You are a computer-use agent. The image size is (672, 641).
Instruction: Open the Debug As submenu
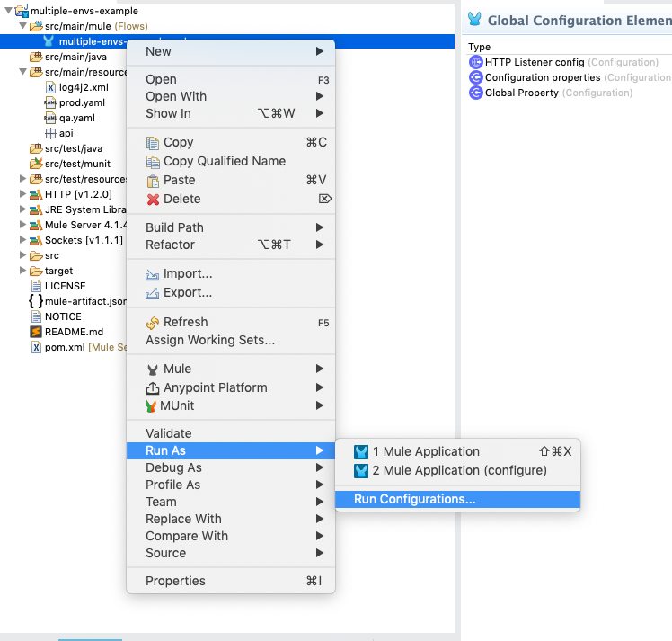tap(173, 467)
